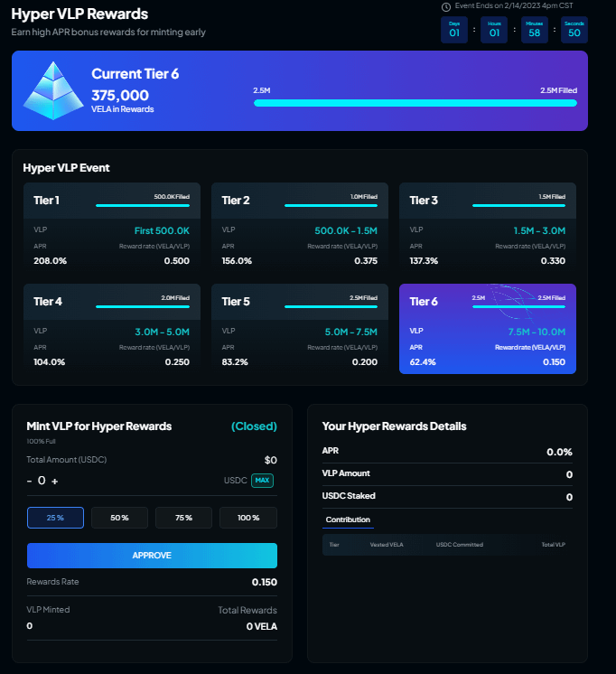Select the 25 % amount option

pos(55,518)
